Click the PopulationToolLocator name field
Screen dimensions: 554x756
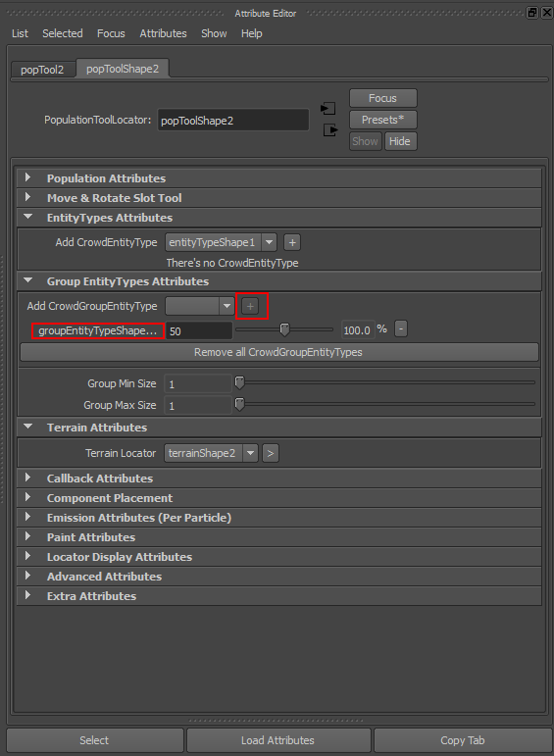233,120
